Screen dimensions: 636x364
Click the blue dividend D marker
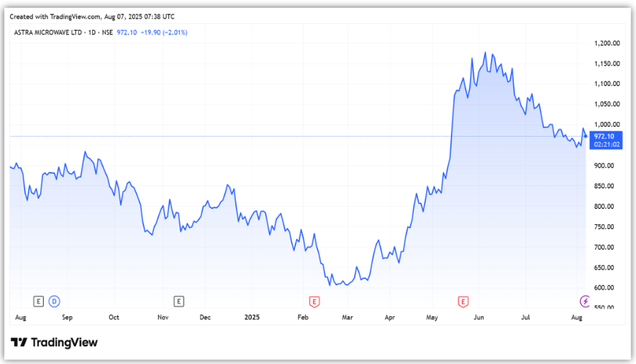(x=54, y=299)
